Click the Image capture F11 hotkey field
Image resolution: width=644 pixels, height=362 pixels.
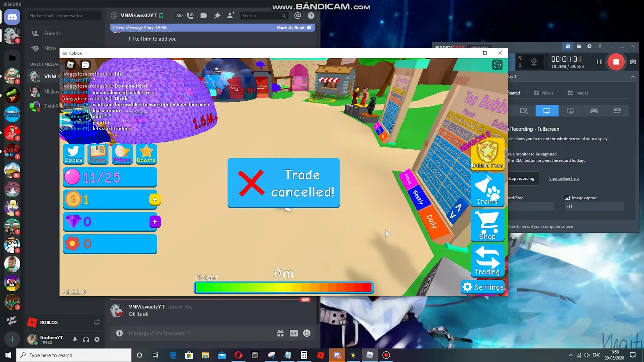pos(594,206)
